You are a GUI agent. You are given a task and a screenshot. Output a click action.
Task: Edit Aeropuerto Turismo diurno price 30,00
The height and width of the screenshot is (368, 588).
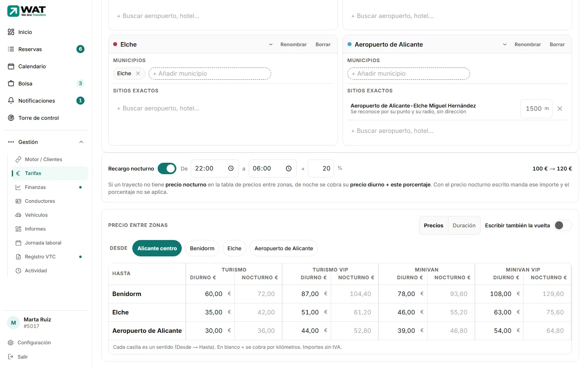pos(210,331)
